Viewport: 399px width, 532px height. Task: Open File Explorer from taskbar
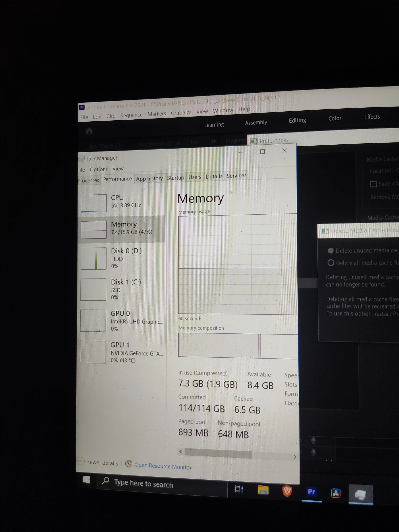pos(263,490)
